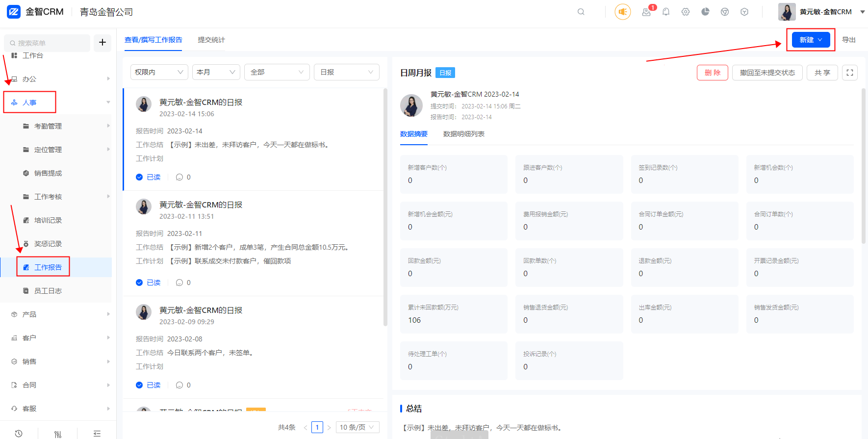Switch to 查看/撰写工作报告 tab
Viewport: 868px width, 439px height.
(x=153, y=40)
